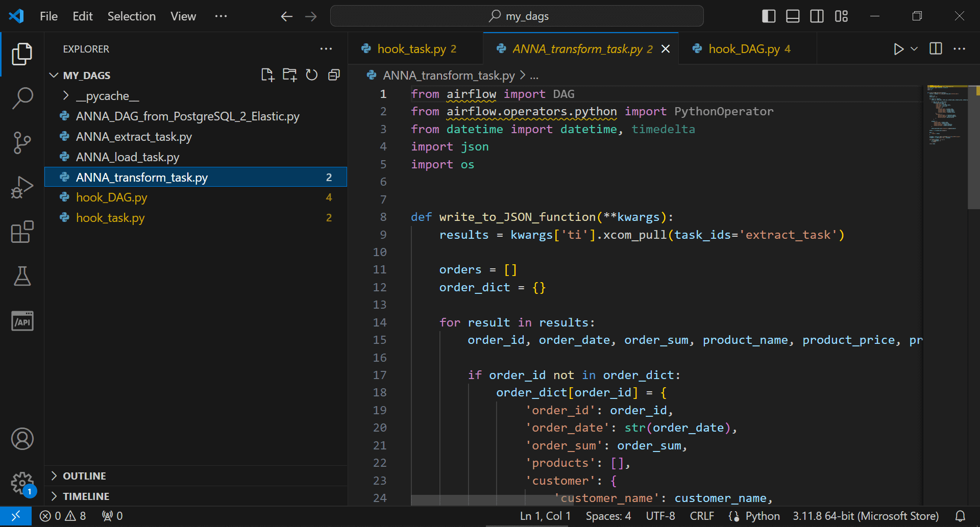Open the run options dropdown arrow
980x527 pixels.
(914, 49)
